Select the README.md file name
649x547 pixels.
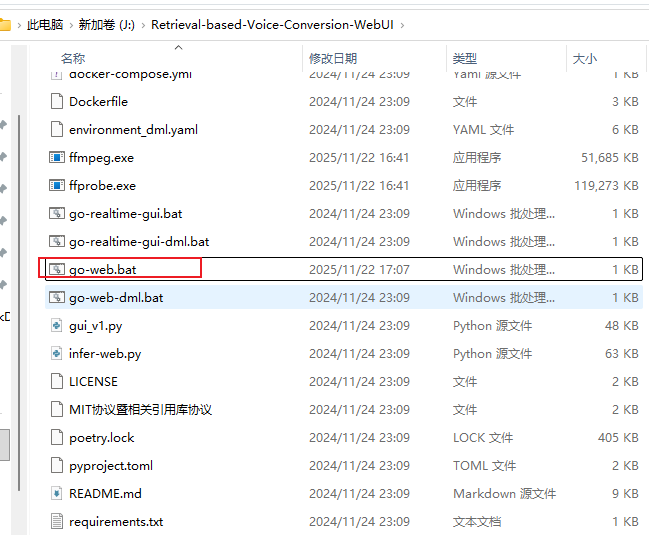pos(105,494)
